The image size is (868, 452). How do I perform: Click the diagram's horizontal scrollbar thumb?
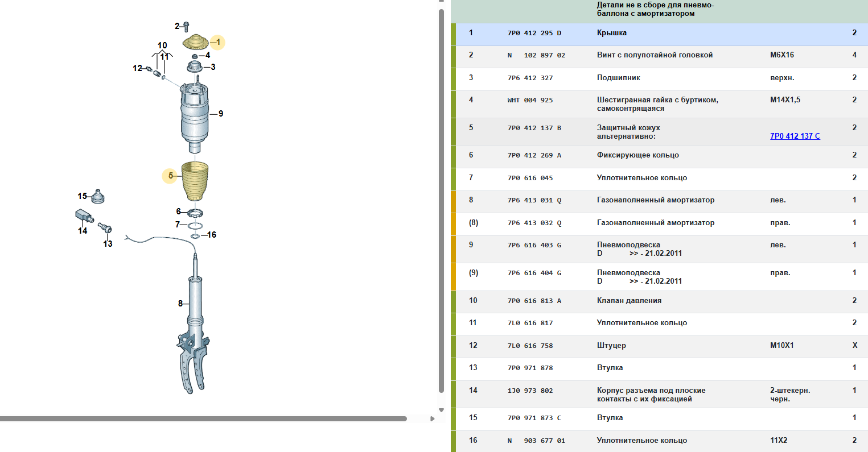tap(203, 419)
